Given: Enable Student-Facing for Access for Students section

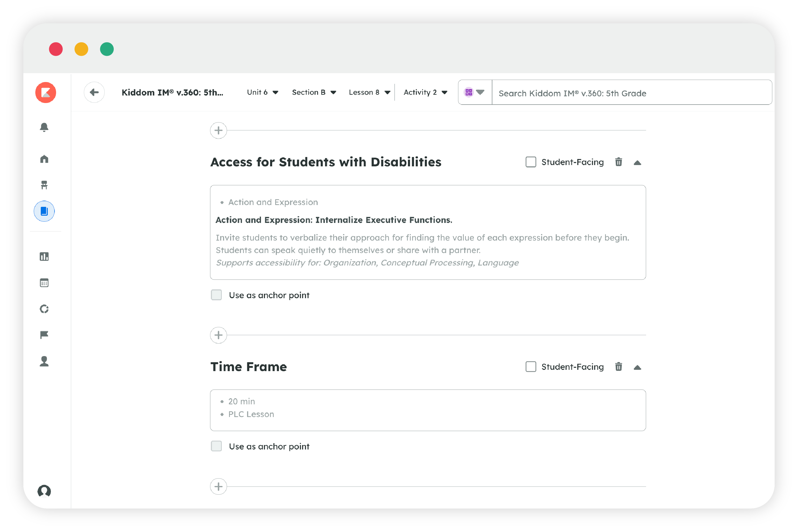Looking at the screenshot, I should [531, 162].
